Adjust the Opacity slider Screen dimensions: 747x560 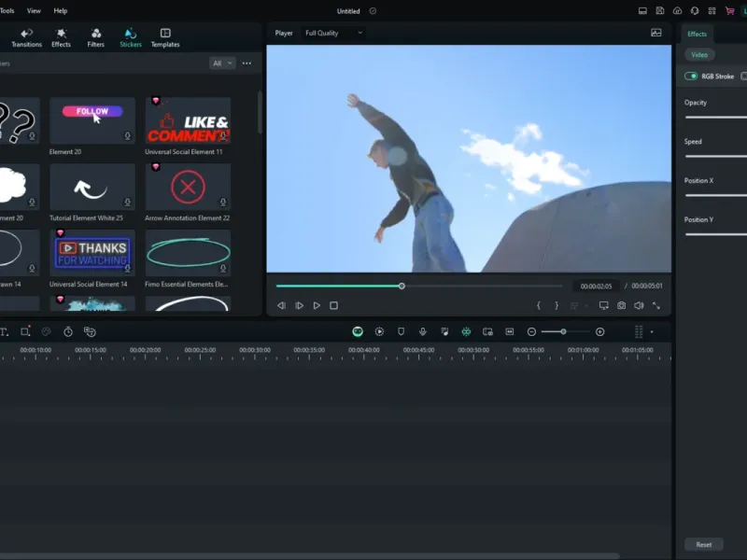coord(716,118)
